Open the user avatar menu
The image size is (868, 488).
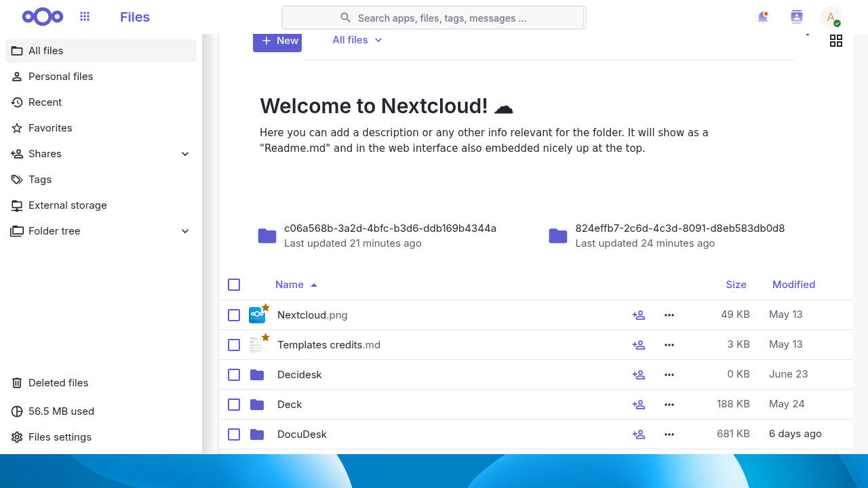pyautogui.click(x=831, y=17)
